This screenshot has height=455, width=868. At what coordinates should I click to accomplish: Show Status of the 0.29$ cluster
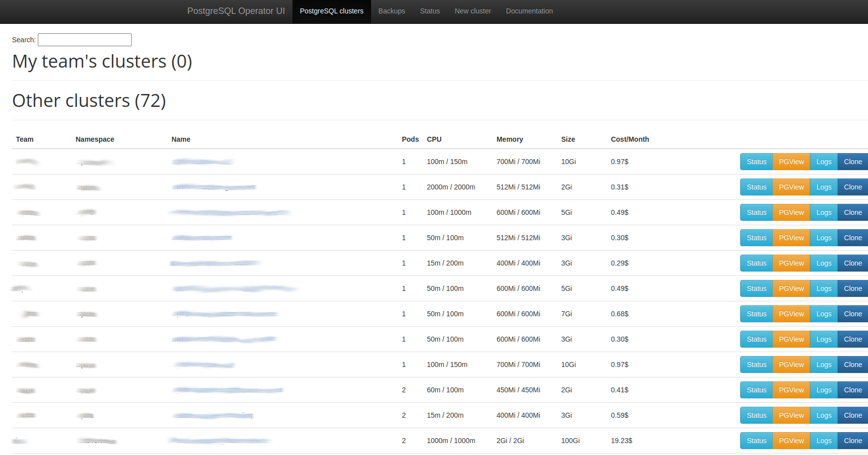(757, 263)
